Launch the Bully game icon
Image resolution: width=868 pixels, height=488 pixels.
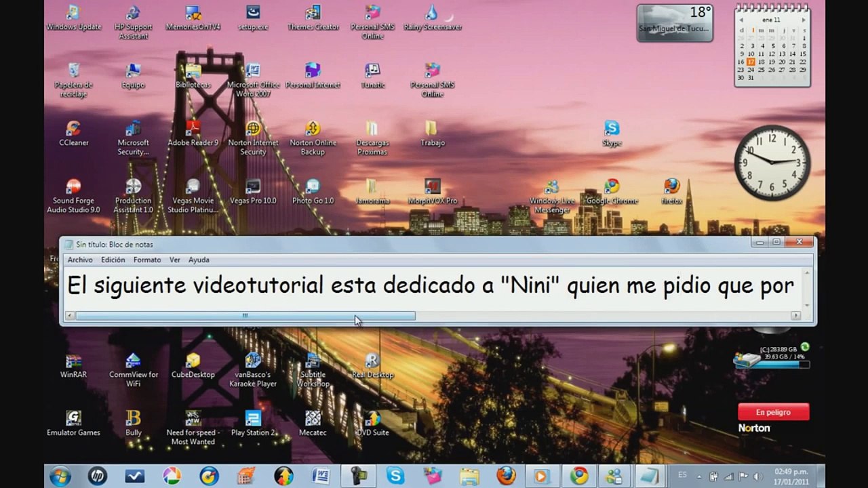(x=134, y=424)
